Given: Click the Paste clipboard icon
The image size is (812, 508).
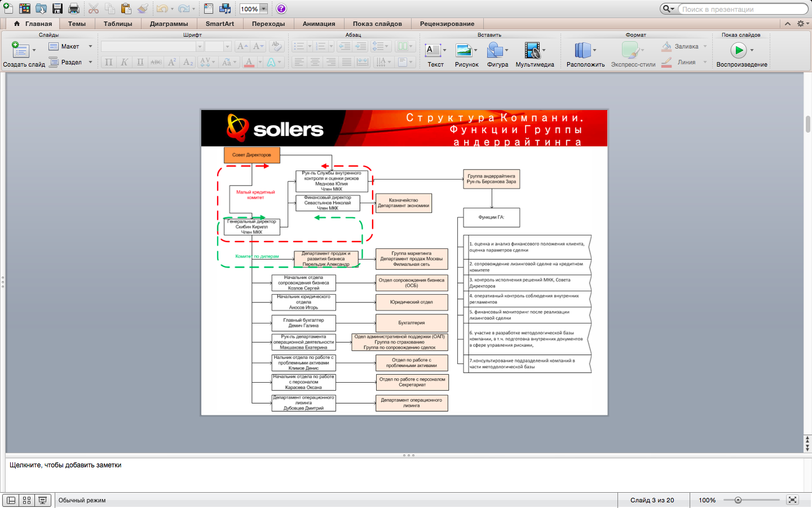Looking at the screenshot, I should point(126,8).
